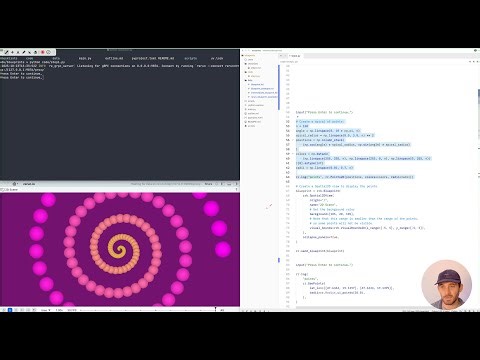This screenshot has height=360, width=480.
Task: Open the Rerun viewer main menu icon
Action: point(15,184)
